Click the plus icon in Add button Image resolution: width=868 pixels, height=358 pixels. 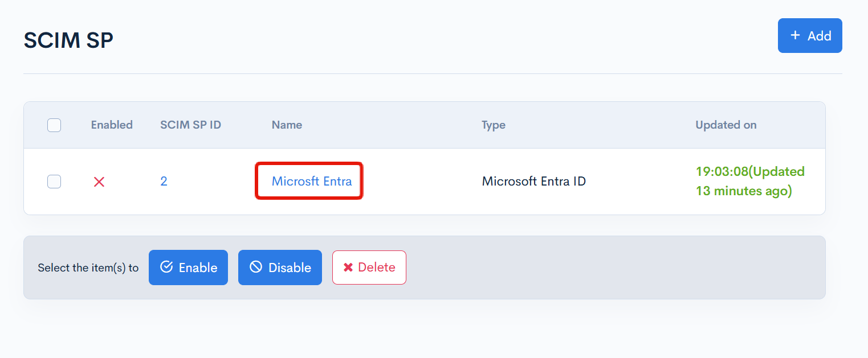pyautogui.click(x=795, y=35)
